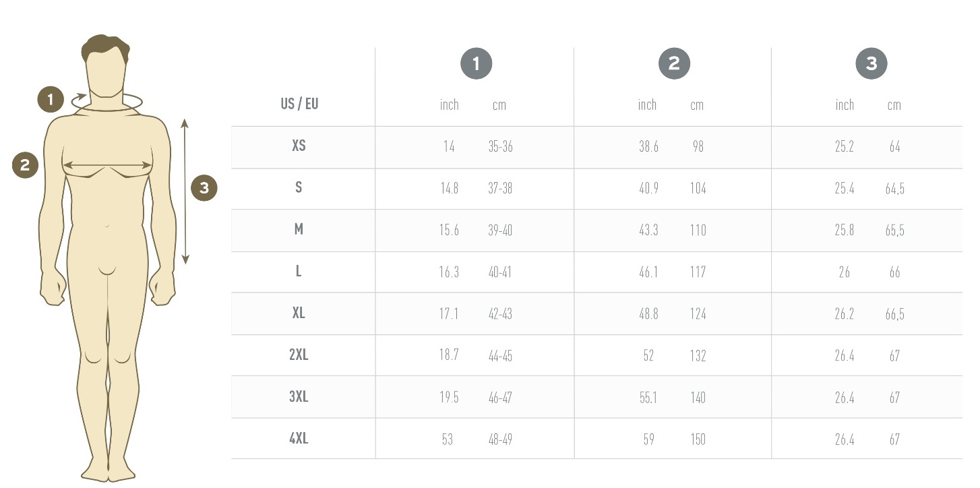Select the M size row label

pyautogui.click(x=299, y=229)
